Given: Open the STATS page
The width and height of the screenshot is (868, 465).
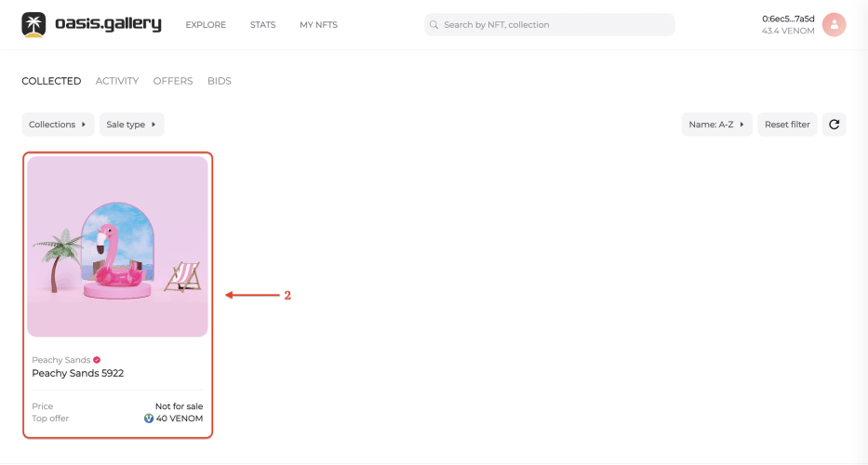Looking at the screenshot, I should pyautogui.click(x=262, y=25).
